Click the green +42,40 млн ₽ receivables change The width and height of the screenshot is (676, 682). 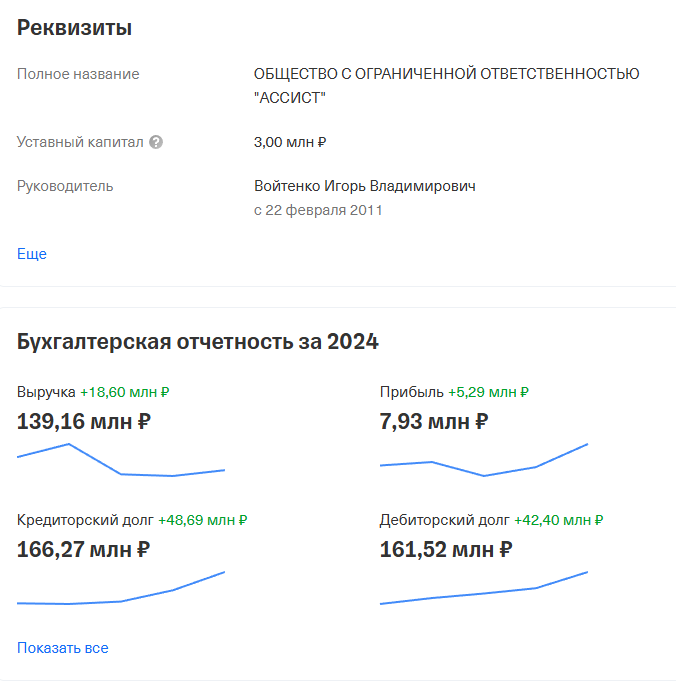(558, 520)
